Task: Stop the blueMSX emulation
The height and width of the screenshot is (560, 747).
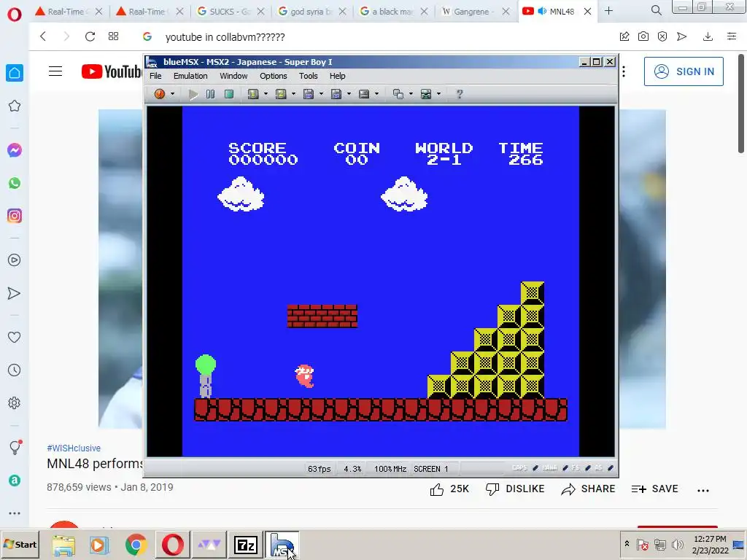Action: pyautogui.click(x=229, y=94)
